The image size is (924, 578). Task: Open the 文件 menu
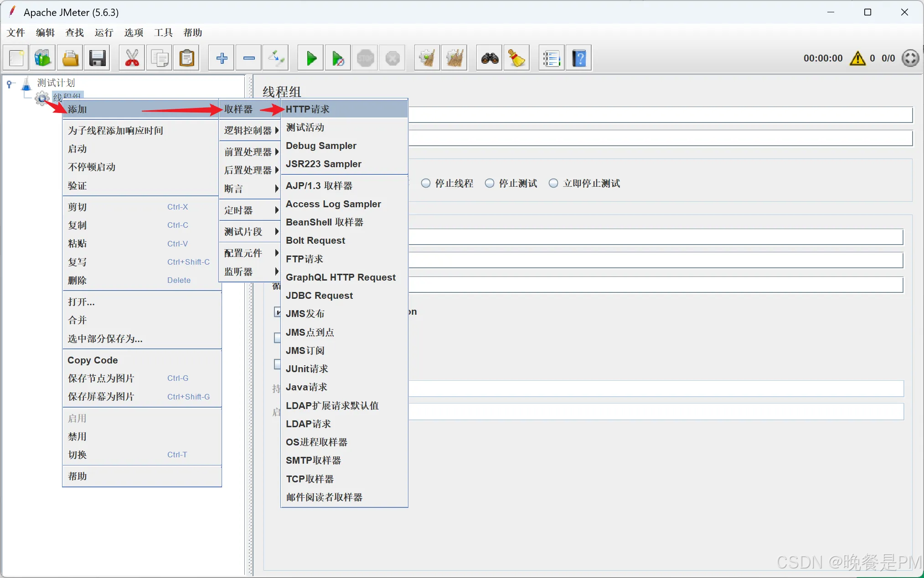coord(16,32)
